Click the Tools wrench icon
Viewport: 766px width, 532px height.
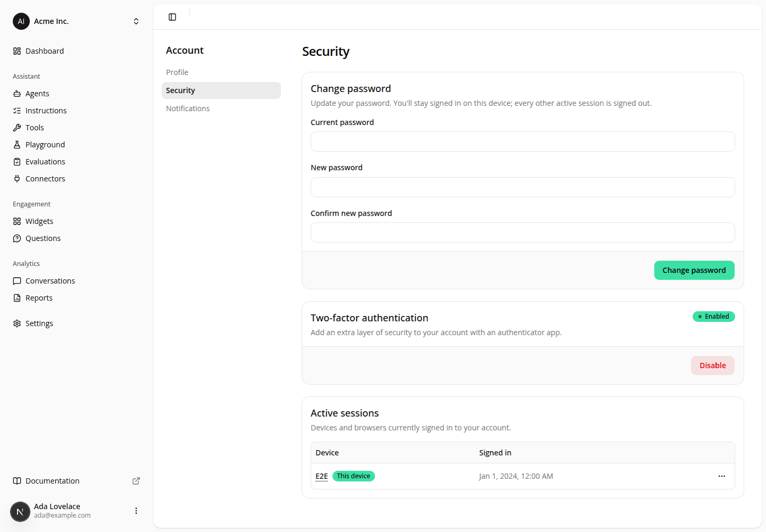tap(17, 128)
